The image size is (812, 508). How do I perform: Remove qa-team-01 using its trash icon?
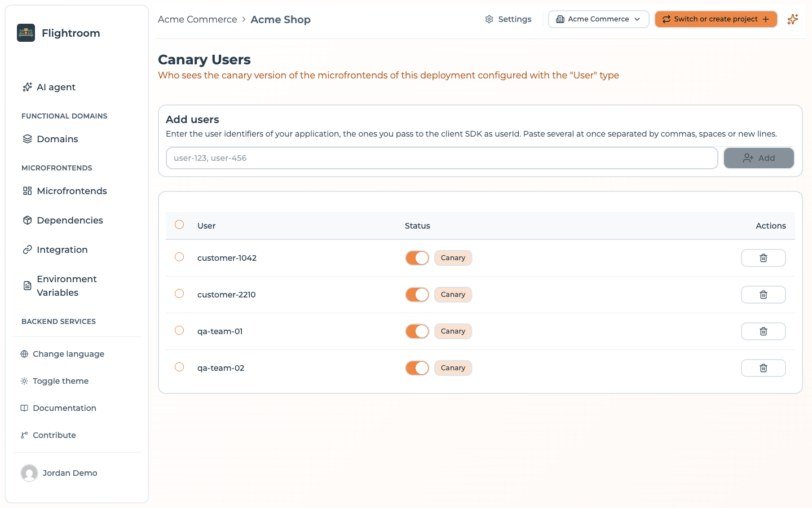pyautogui.click(x=764, y=331)
